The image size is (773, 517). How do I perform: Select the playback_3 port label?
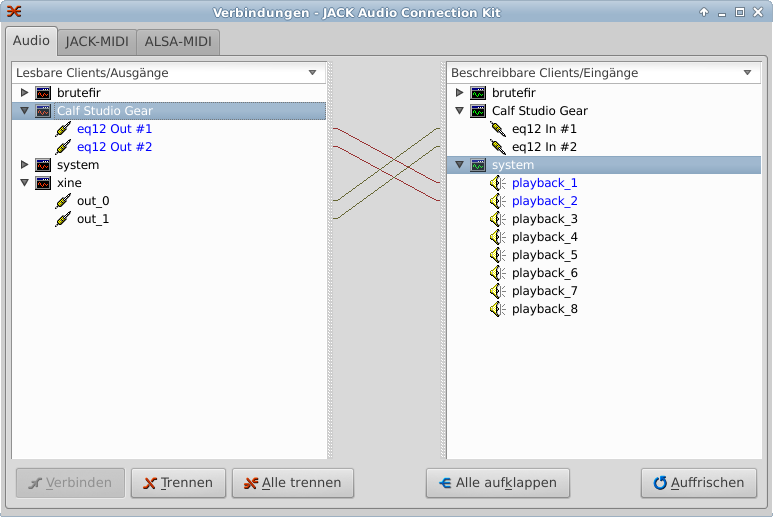[x=545, y=219]
